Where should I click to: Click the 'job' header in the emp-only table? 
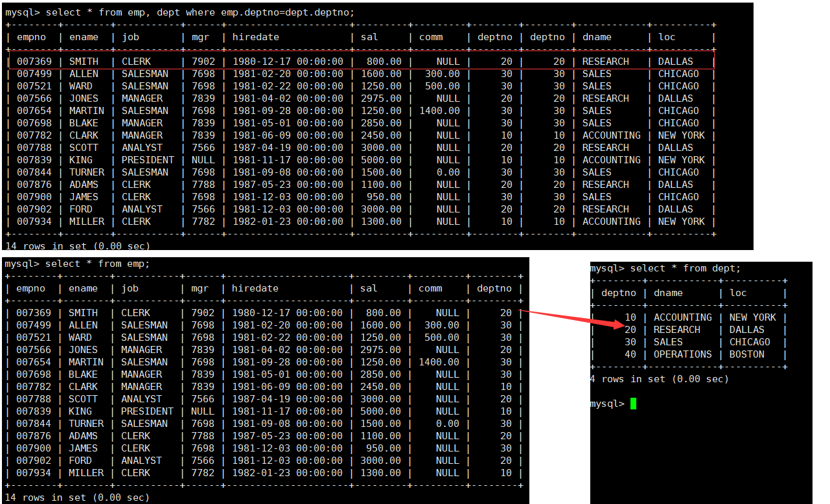(x=130, y=288)
